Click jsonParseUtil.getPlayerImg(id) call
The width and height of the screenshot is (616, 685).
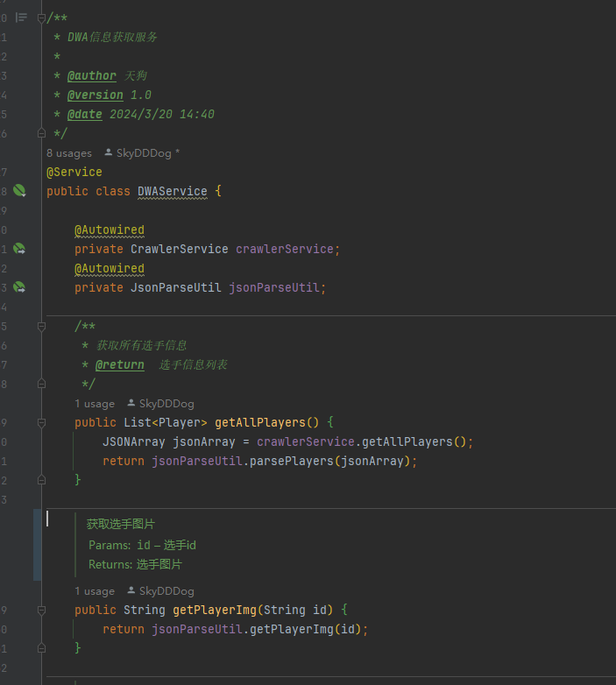[x=257, y=629]
